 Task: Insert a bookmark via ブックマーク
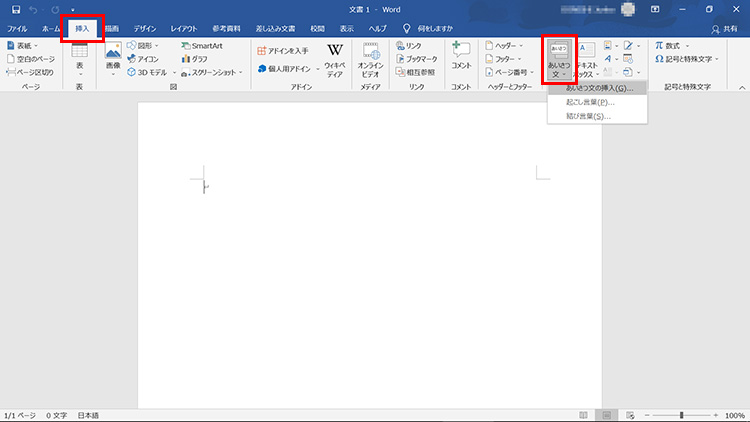pos(418,59)
